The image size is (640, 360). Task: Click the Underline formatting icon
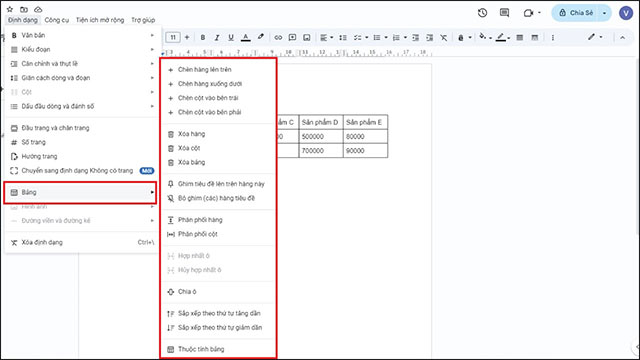point(231,38)
